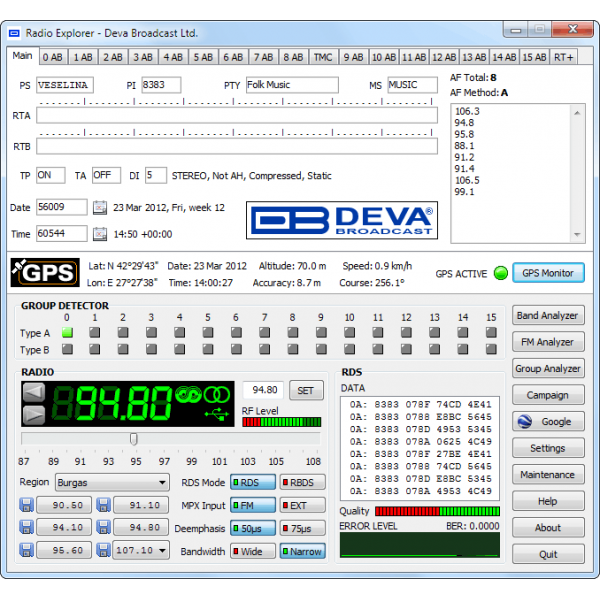Set MPX Input to FM
Image resolution: width=600 pixels, height=600 pixels.
pyautogui.click(x=253, y=505)
